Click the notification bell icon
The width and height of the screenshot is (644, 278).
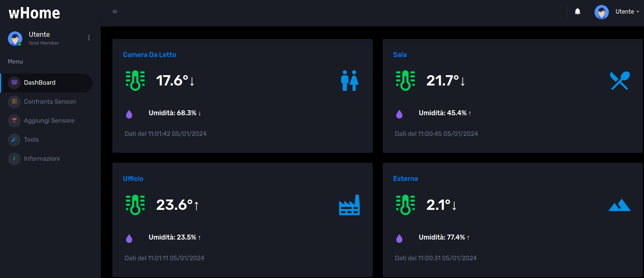coord(577,12)
